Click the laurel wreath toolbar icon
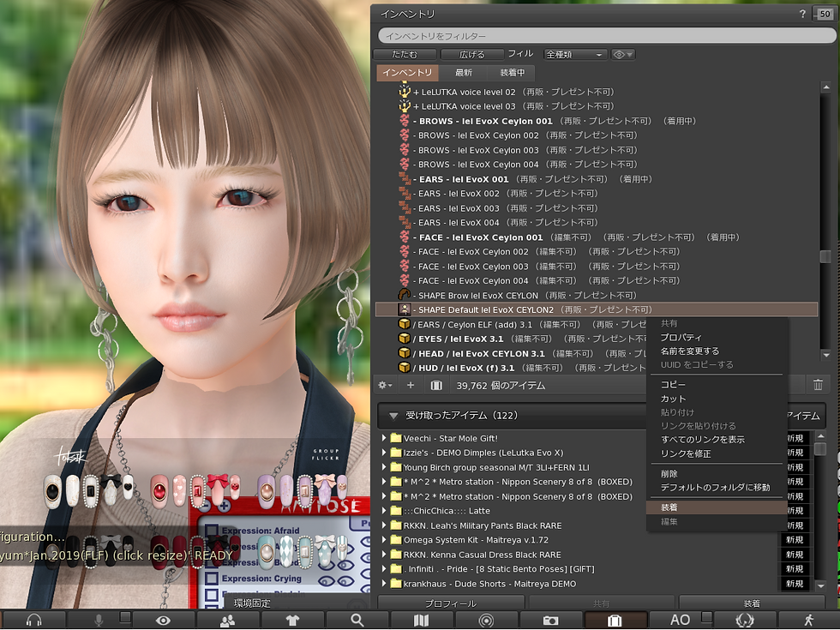This screenshot has width=840, height=630. (745, 621)
